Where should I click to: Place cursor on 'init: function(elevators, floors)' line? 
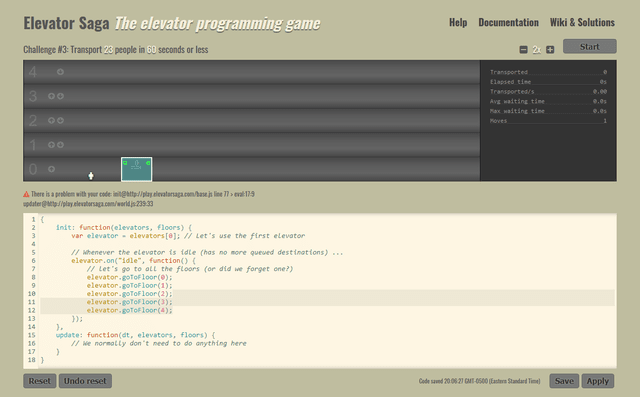pos(124,227)
